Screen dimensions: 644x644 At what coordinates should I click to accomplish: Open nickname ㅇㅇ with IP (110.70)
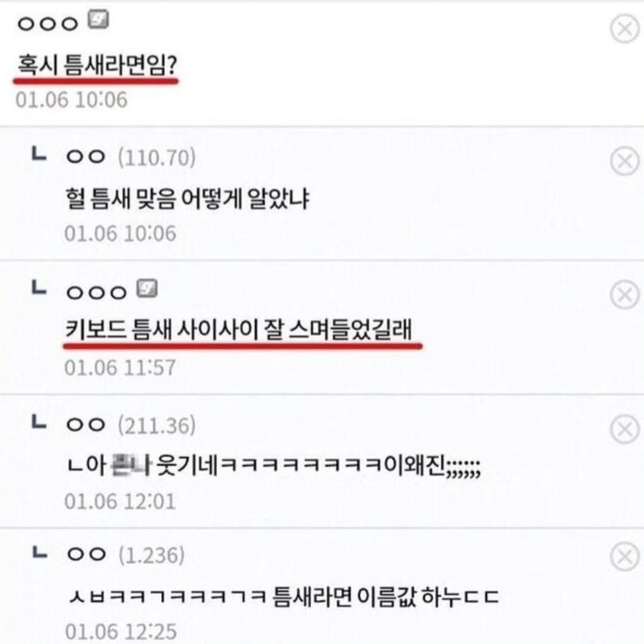click(86, 157)
